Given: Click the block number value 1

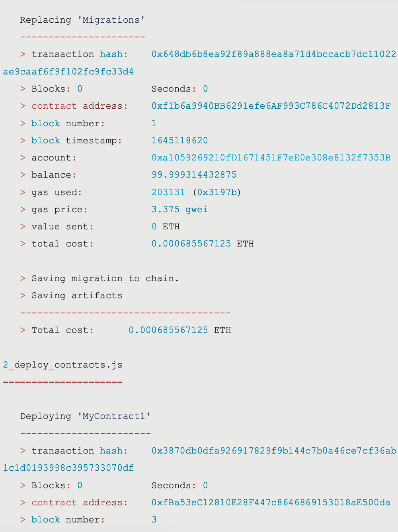Looking at the screenshot, I should click(x=154, y=123).
